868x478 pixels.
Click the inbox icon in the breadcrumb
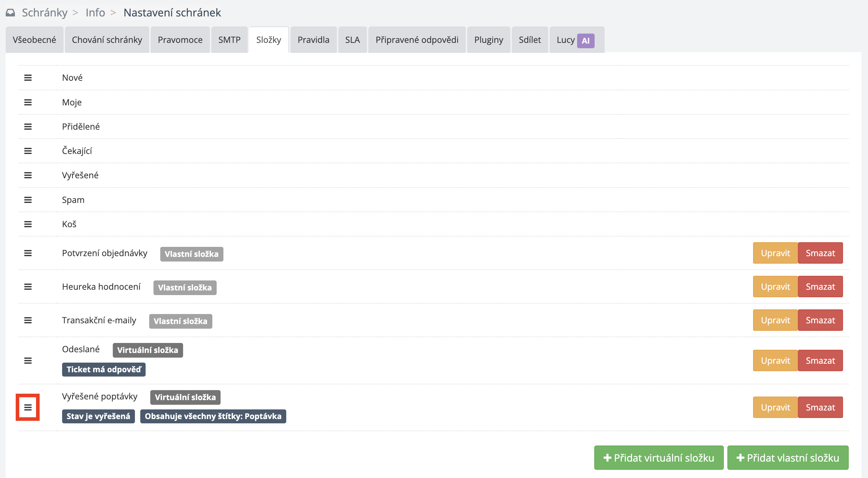click(x=10, y=13)
